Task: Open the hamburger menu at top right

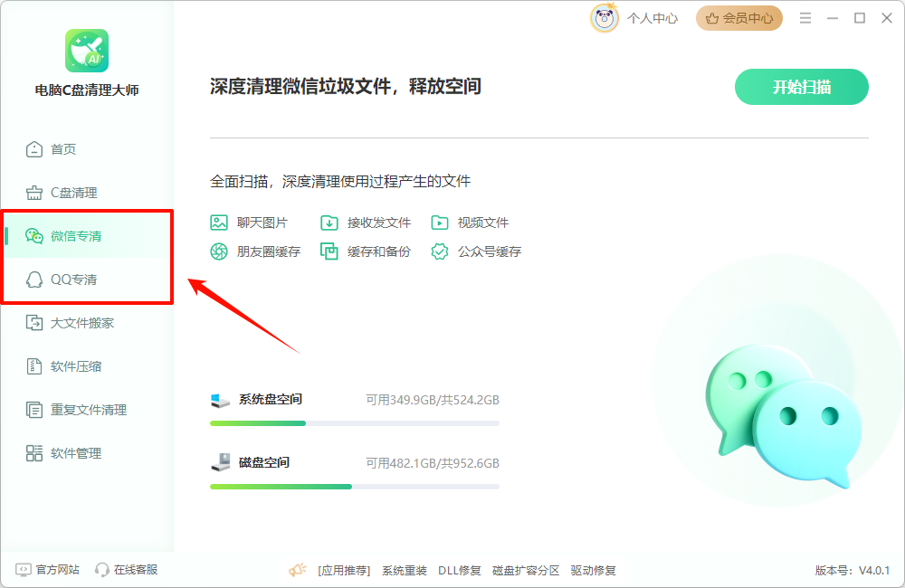Action: point(805,17)
